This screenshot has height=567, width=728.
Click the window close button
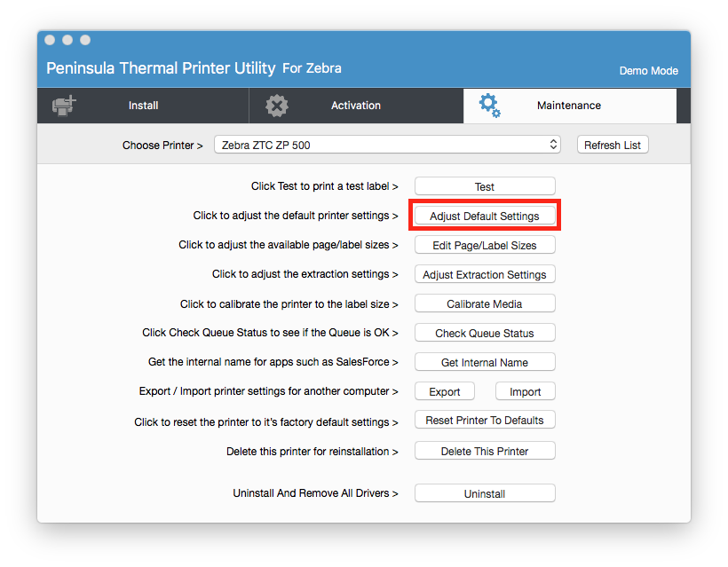(x=50, y=40)
